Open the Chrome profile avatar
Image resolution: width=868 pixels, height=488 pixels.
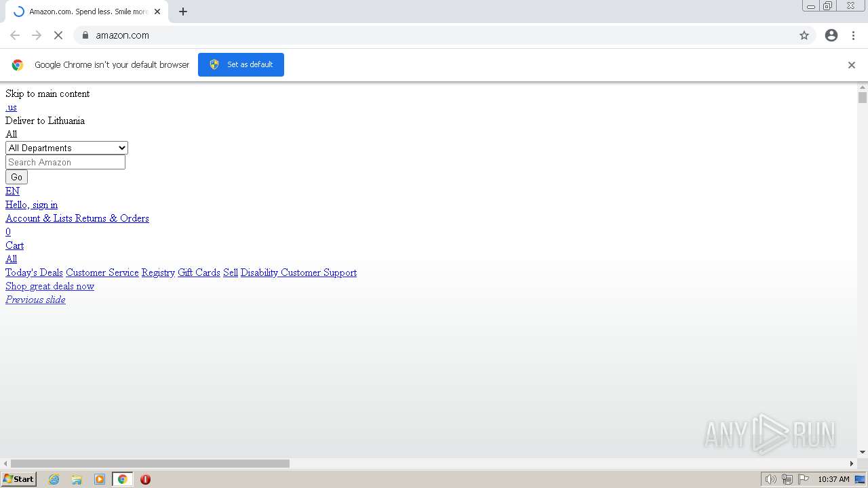tap(831, 35)
